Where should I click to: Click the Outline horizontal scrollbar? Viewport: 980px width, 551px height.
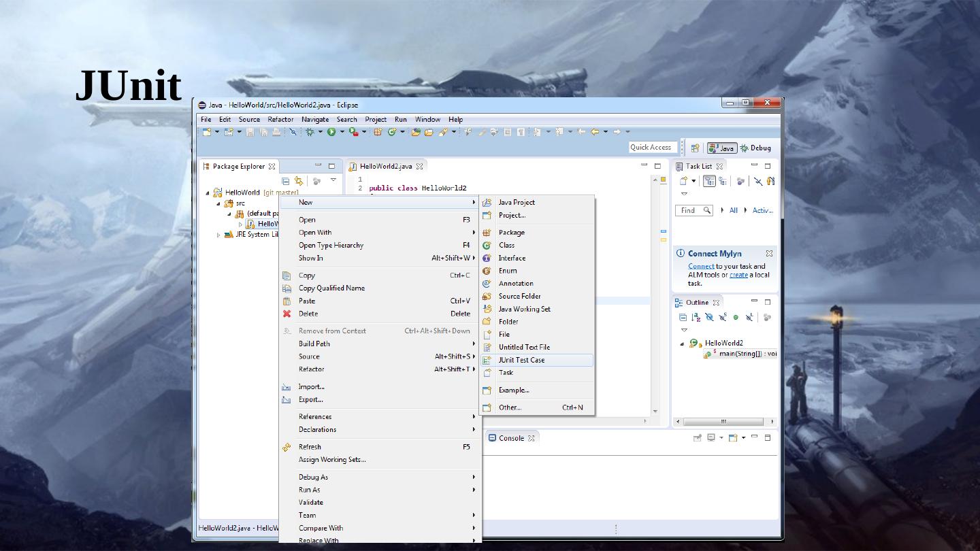click(724, 422)
